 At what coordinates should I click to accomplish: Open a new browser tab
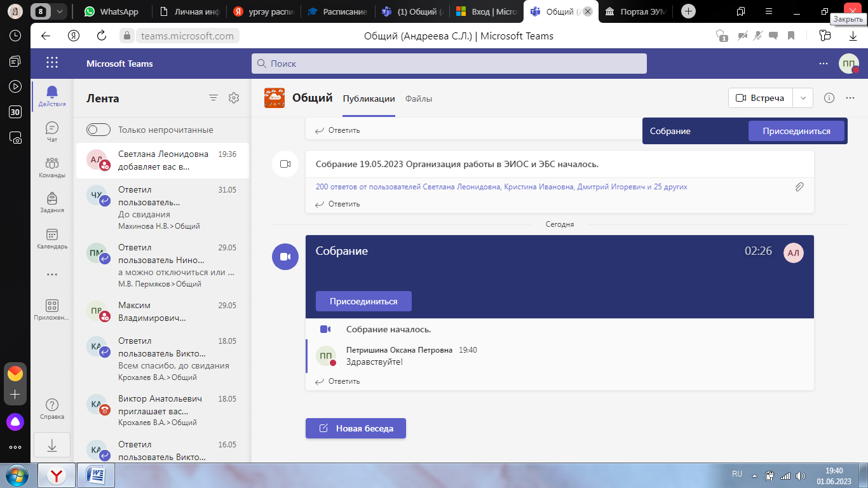[x=688, y=11]
